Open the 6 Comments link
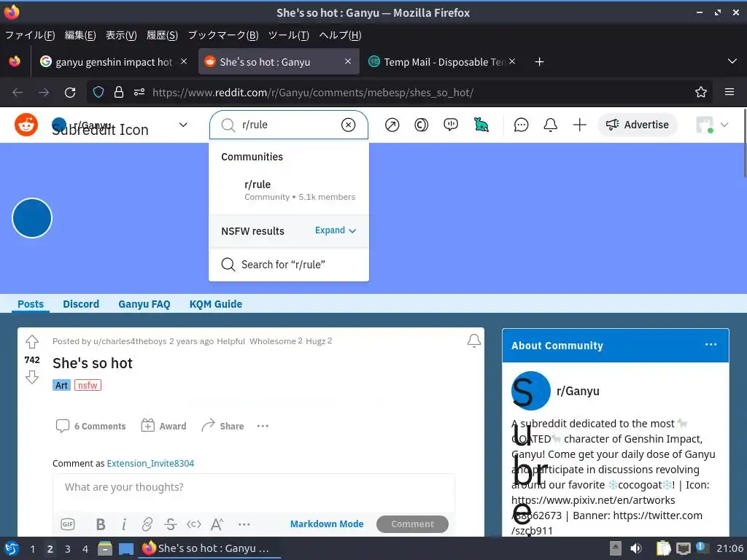 tap(91, 426)
